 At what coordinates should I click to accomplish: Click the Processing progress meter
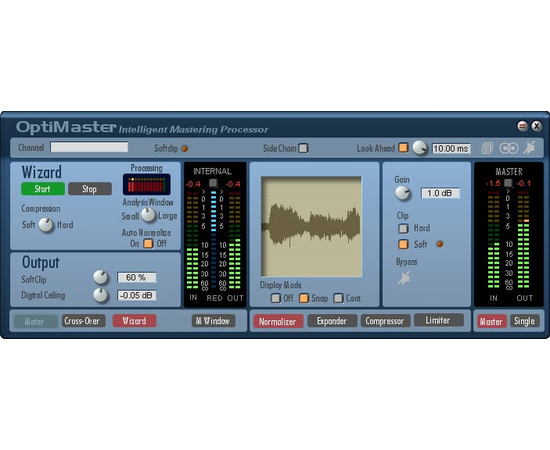pyautogui.click(x=147, y=184)
